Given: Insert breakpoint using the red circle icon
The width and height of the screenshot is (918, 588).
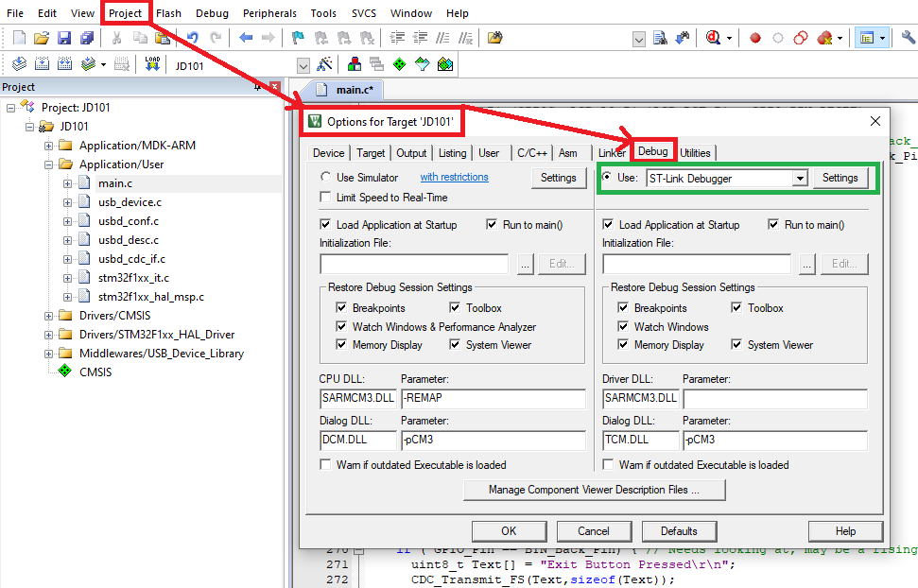Looking at the screenshot, I should click(x=755, y=38).
